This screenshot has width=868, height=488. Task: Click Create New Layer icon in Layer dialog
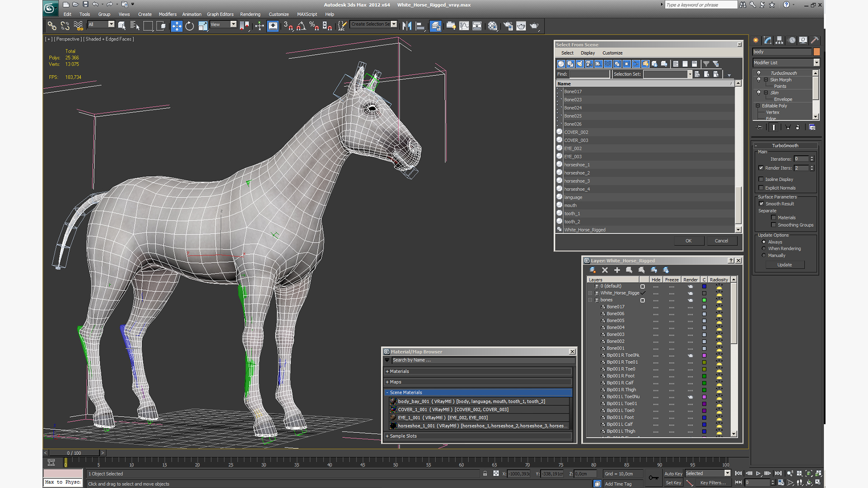593,270
